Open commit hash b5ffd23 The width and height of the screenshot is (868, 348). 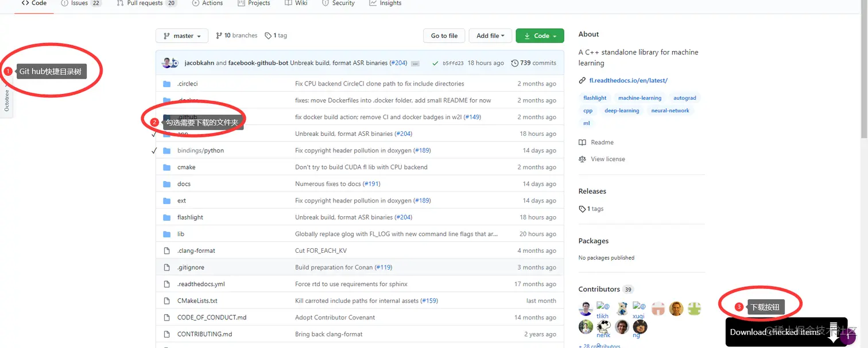coord(453,63)
